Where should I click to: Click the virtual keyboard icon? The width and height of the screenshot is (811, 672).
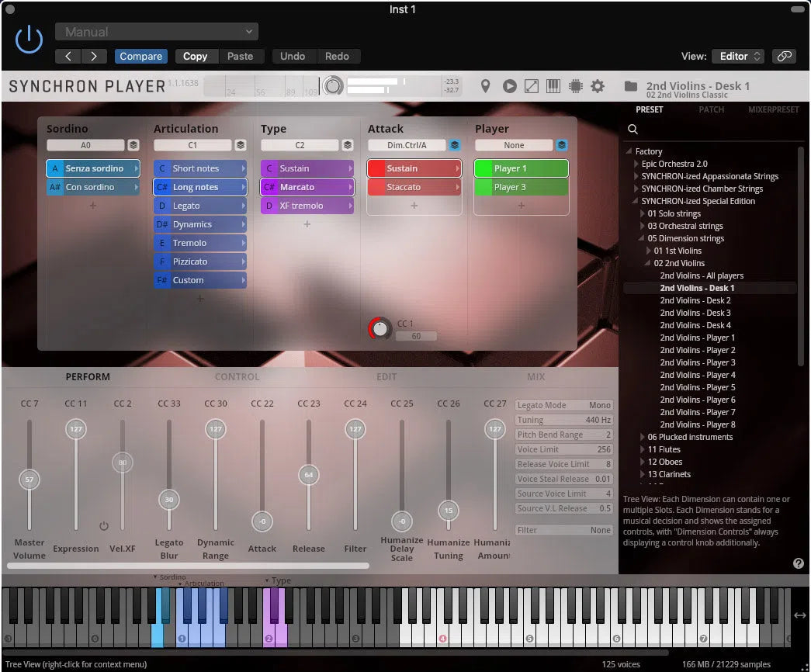pyautogui.click(x=553, y=86)
